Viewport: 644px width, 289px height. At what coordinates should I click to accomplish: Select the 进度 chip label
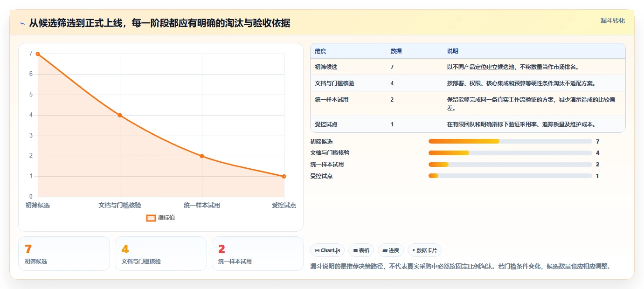click(394, 250)
